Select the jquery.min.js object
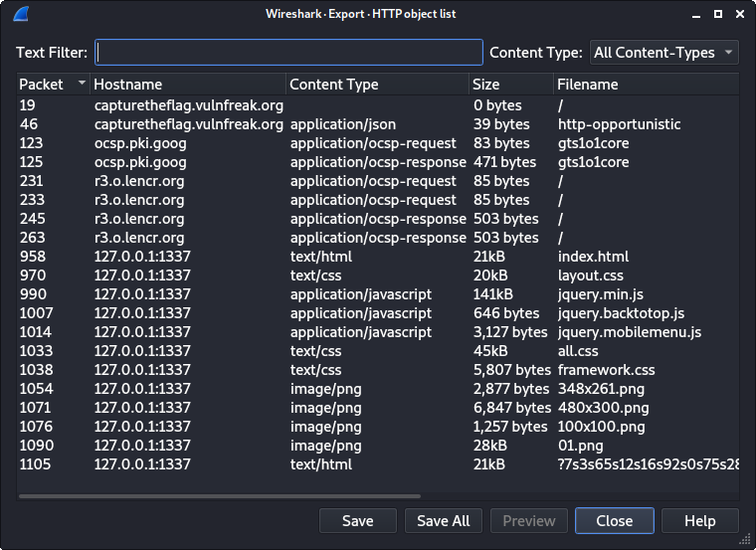756x550 pixels. [600, 294]
